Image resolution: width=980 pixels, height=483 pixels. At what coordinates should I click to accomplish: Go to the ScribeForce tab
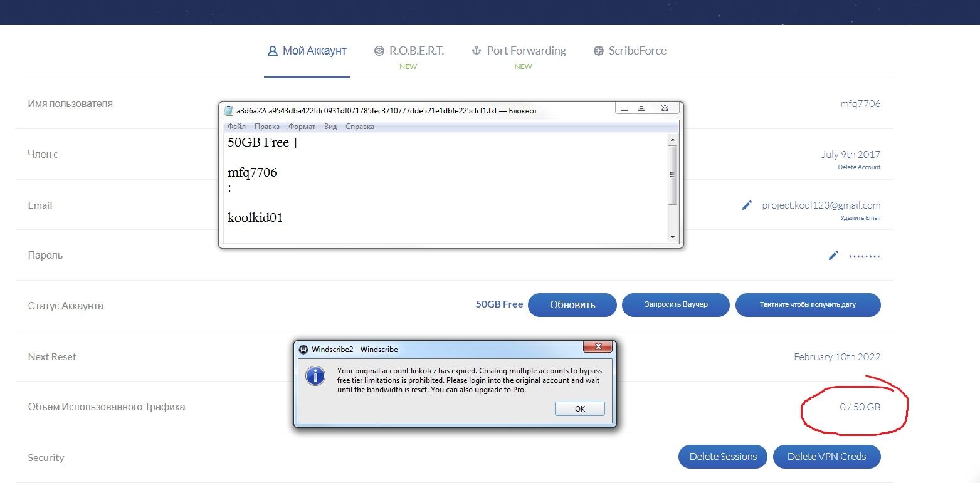630,51
